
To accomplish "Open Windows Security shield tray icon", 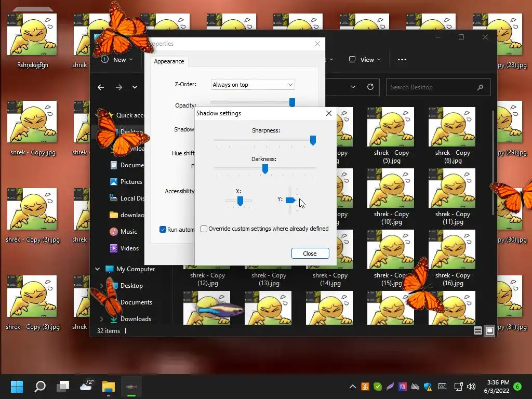I will click(x=428, y=387).
